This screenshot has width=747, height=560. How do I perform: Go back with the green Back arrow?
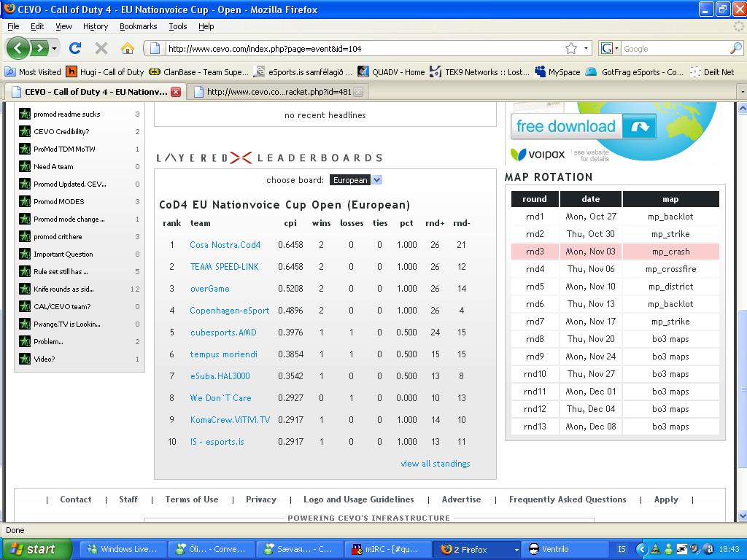(18, 48)
